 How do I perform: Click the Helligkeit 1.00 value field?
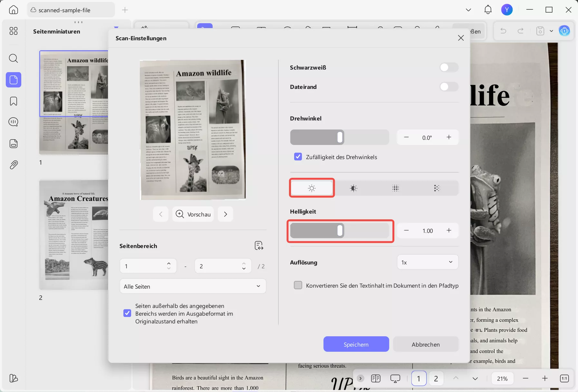coord(428,231)
